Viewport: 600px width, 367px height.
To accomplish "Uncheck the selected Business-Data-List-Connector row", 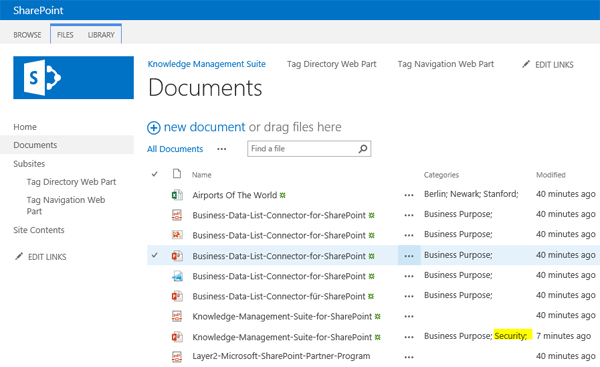I will (x=155, y=255).
